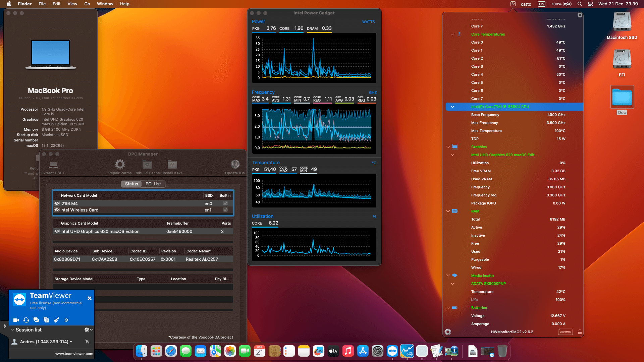Image resolution: width=644 pixels, height=362 pixels.
Task: Open the Help menu
Action: click(x=125, y=4)
